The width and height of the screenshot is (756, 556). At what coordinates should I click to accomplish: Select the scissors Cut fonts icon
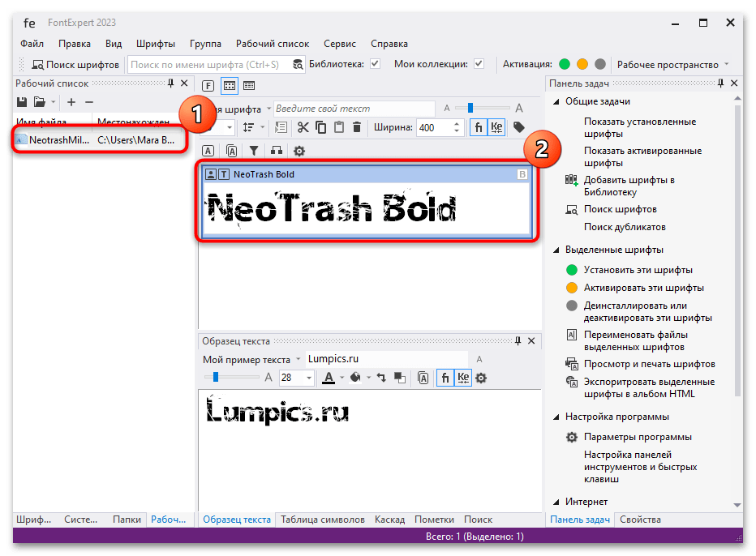tap(303, 127)
